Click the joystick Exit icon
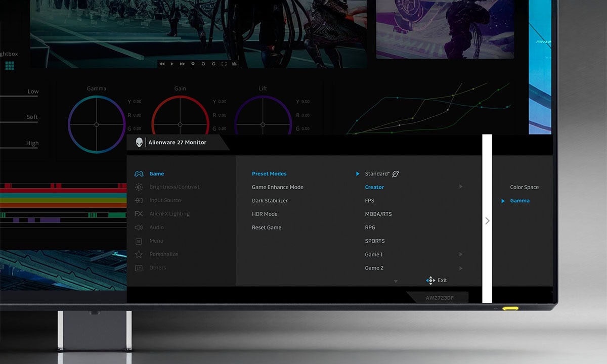 pos(430,280)
